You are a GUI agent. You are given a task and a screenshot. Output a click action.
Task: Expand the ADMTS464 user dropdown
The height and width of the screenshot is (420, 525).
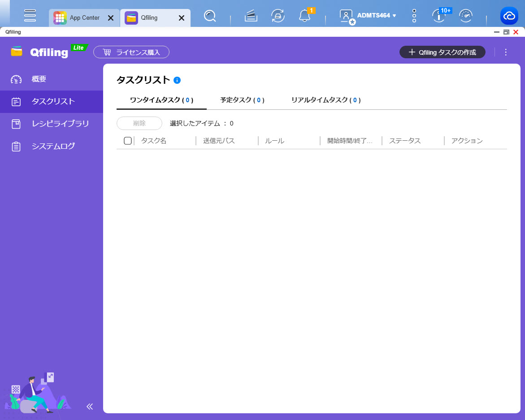[376, 16]
